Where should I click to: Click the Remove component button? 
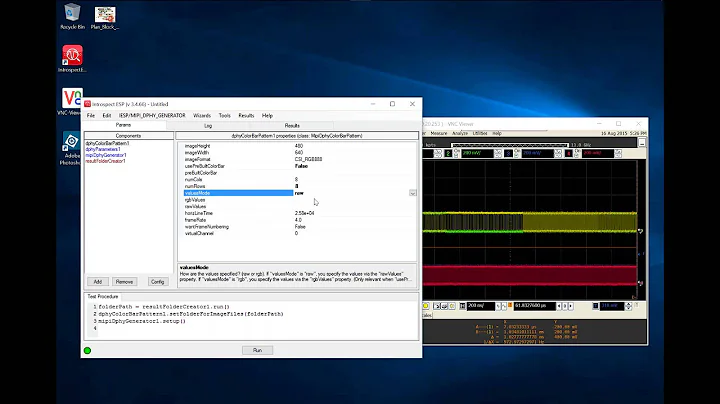124,281
